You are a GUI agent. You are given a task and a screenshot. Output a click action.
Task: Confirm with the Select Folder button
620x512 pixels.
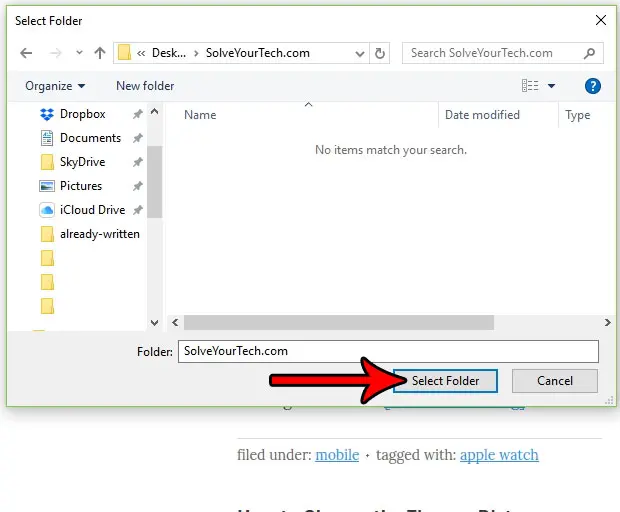tap(445, 381)
